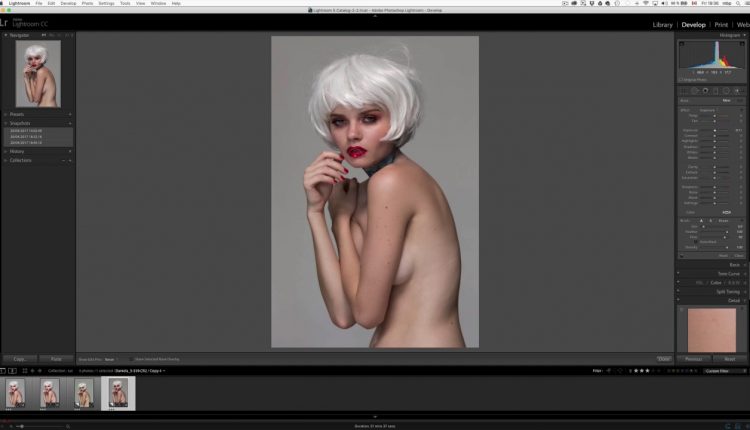Select brush A preset

click(x=701, y=221)
